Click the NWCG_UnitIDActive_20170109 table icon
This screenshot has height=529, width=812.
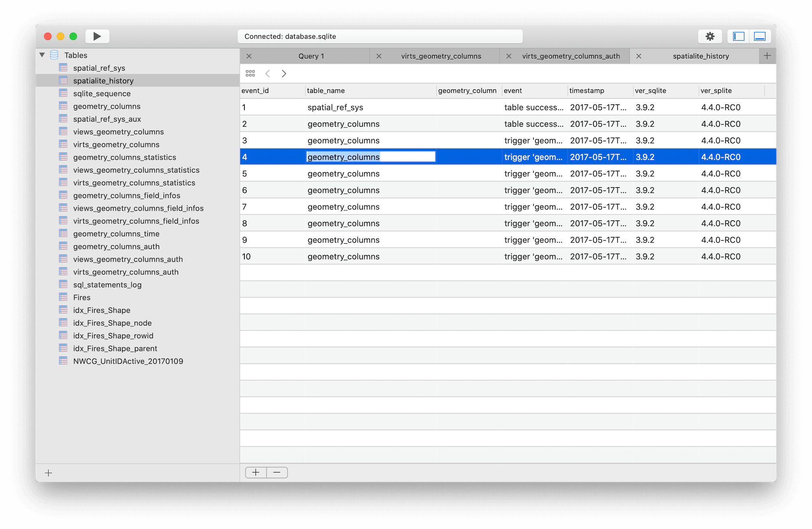click(x=63, y=361)
